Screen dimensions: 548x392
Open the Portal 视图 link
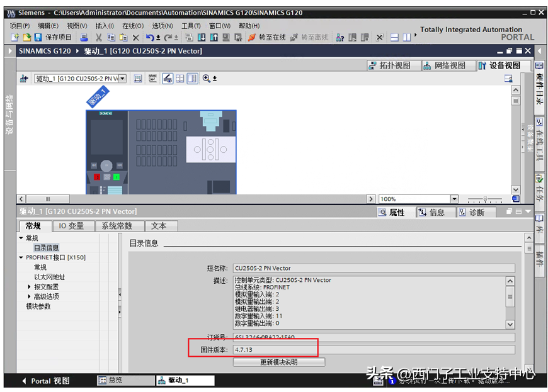click(x=46, y=381)
